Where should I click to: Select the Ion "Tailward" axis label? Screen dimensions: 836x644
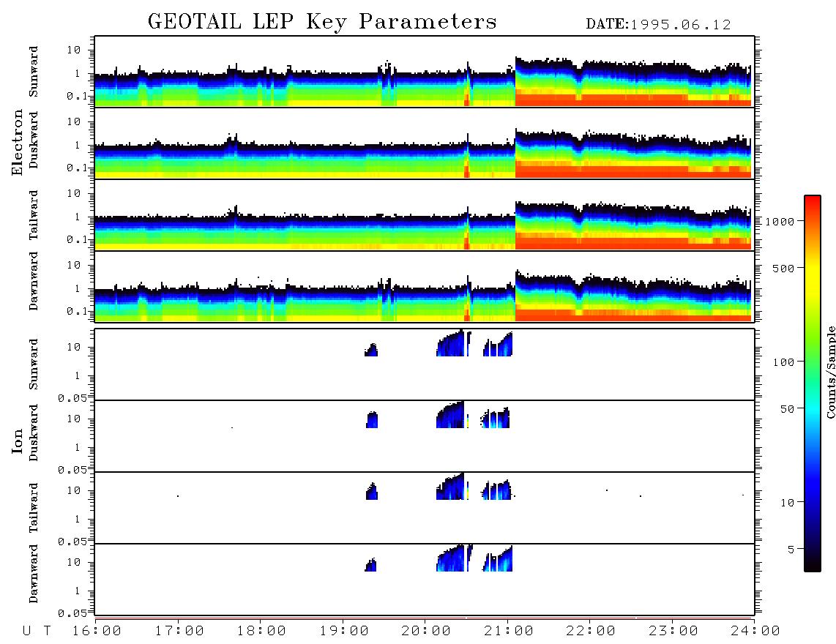pyautogui.click(x=34, y=508)
